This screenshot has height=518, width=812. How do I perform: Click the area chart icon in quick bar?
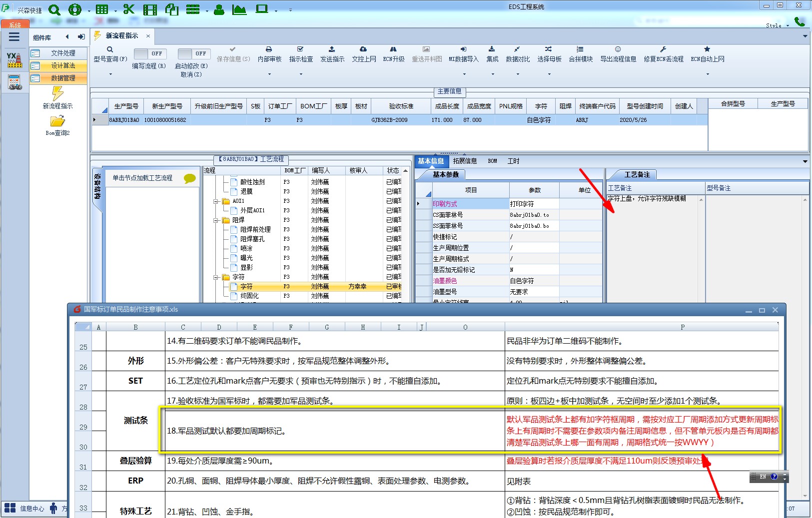pyautogui.click(x=239, y=9)
